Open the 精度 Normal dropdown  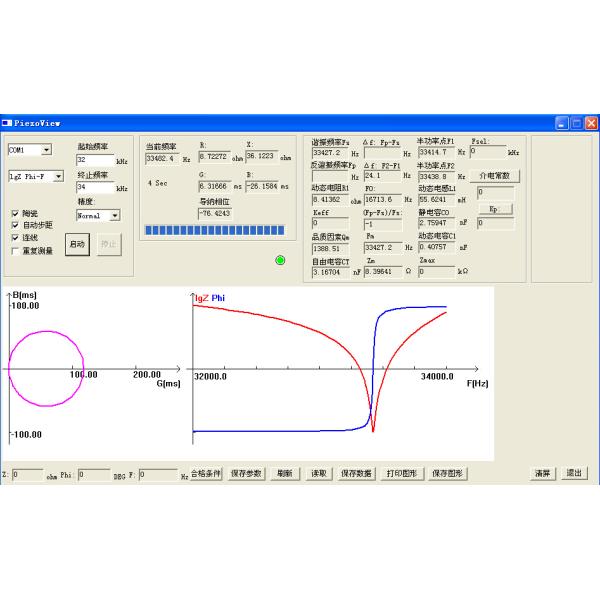(x=114, y=215)
